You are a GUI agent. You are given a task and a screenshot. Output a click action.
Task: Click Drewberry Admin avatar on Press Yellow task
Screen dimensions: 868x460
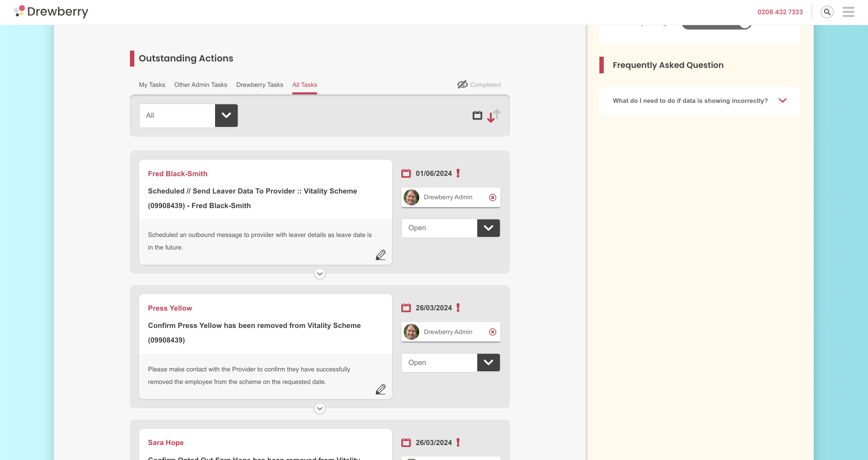411,332
